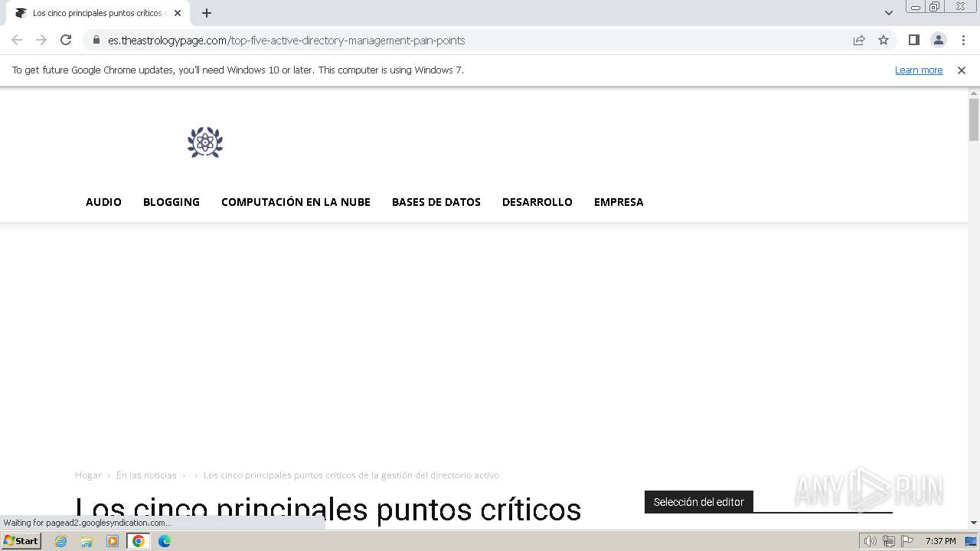Open the Windows Start button

(21, 541)
